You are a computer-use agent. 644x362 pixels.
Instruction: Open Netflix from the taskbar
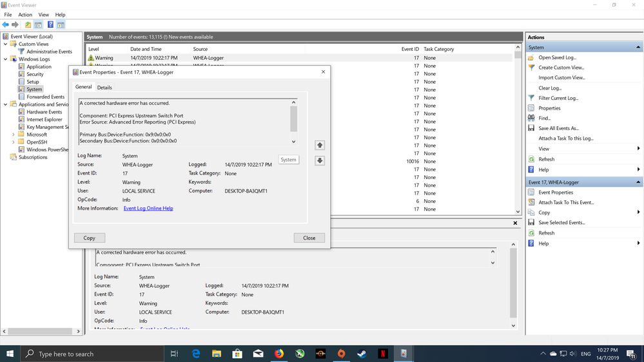click(383, 354)
